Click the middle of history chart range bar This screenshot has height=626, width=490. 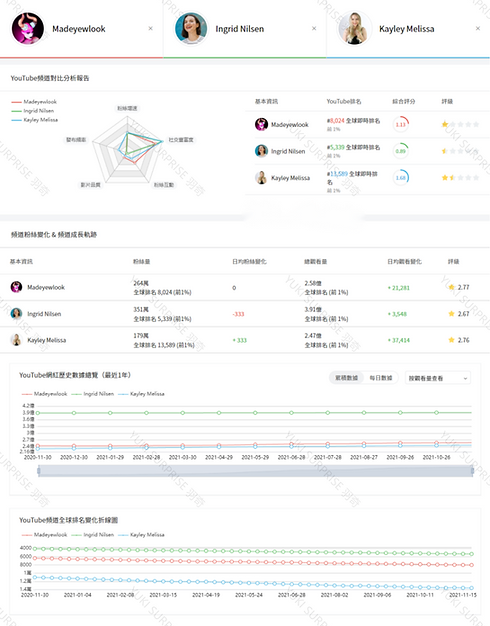coord(255,471)
